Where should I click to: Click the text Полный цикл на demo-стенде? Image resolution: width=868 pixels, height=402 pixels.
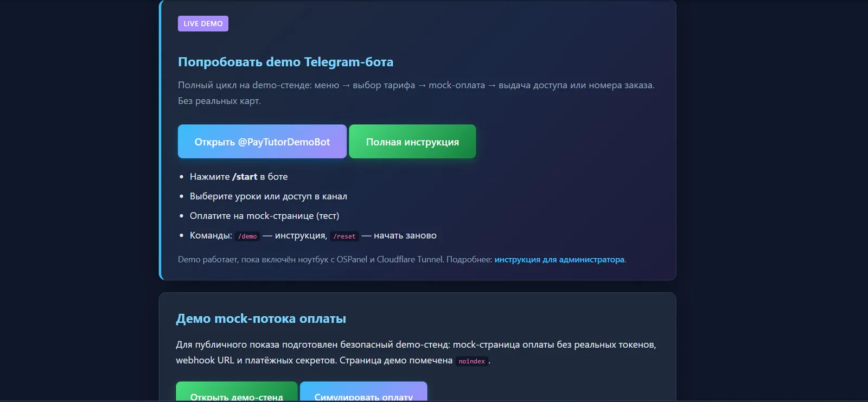tap(244, 85)
